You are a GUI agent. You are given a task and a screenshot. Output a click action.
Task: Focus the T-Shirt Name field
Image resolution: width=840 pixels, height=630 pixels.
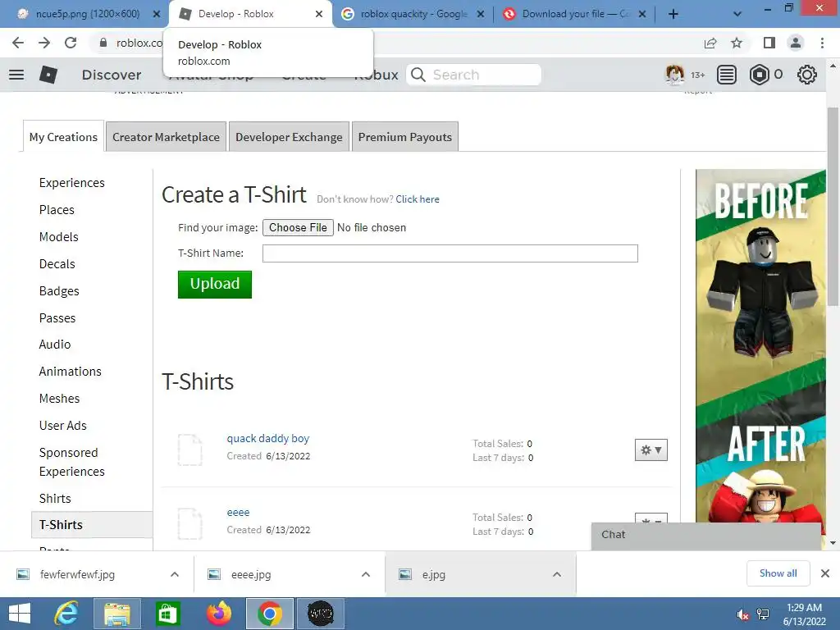click(x=450, y=253)
